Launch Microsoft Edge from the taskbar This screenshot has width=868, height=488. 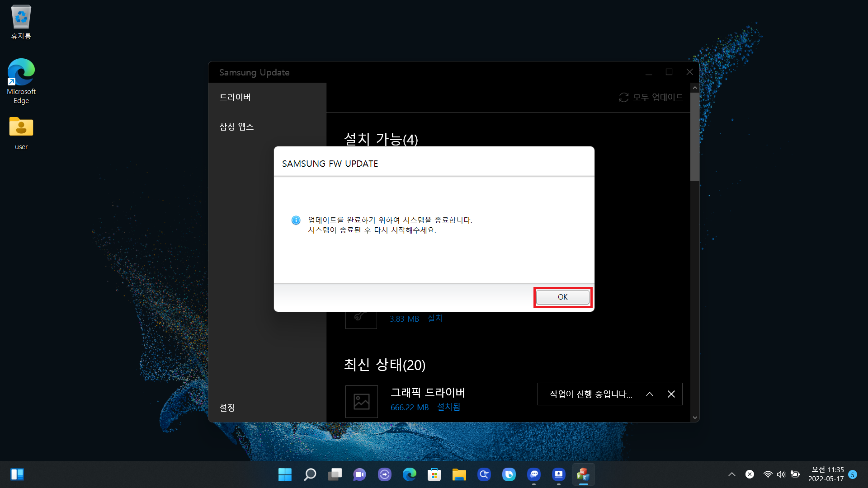point(410,474)
